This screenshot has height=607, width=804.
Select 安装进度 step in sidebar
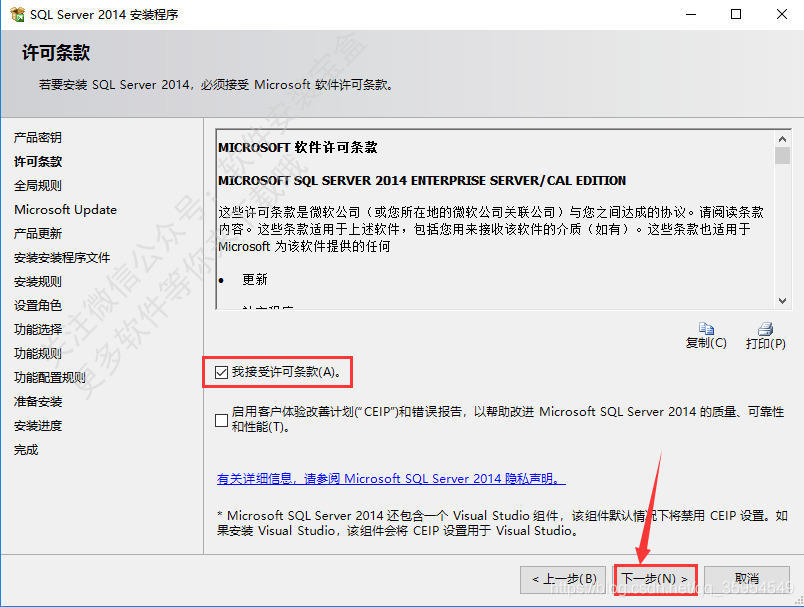[x=37, y=426]
